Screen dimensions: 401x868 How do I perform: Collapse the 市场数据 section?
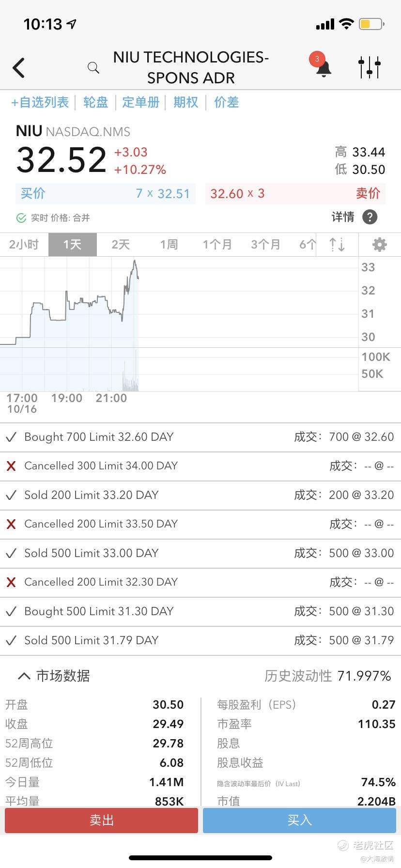coord(24,676)
